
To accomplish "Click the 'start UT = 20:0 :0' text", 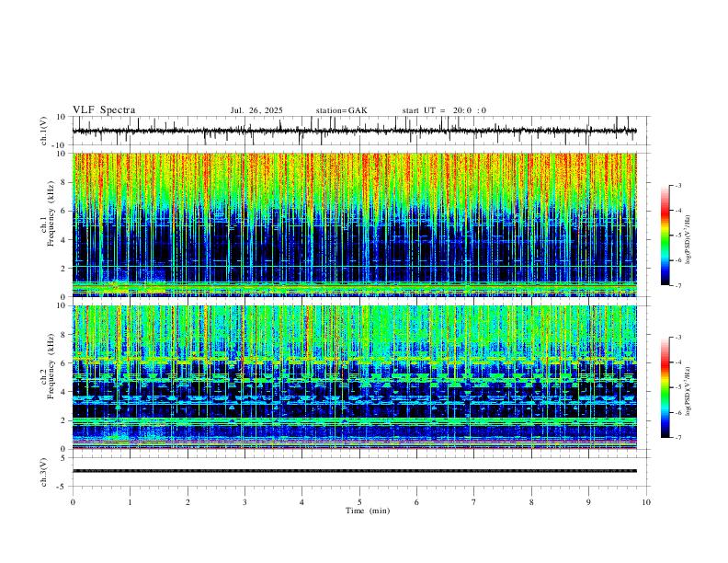I will point(444,110).
